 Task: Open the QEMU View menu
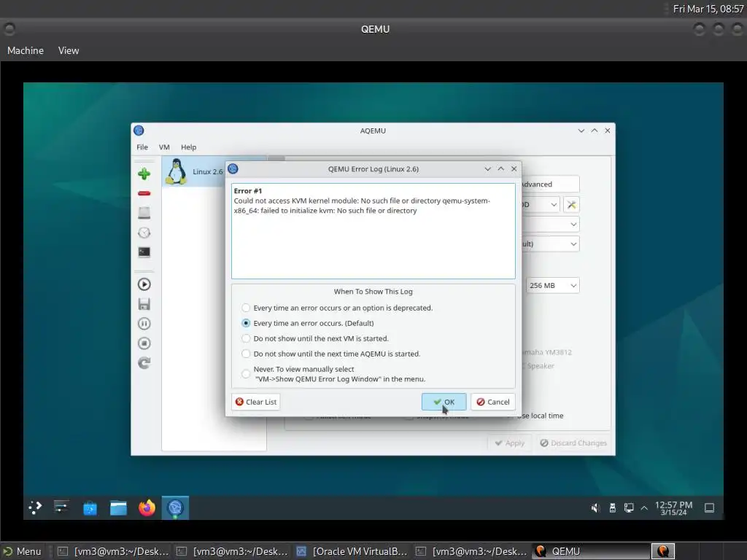pyautogui.click(x=69, y=50)
